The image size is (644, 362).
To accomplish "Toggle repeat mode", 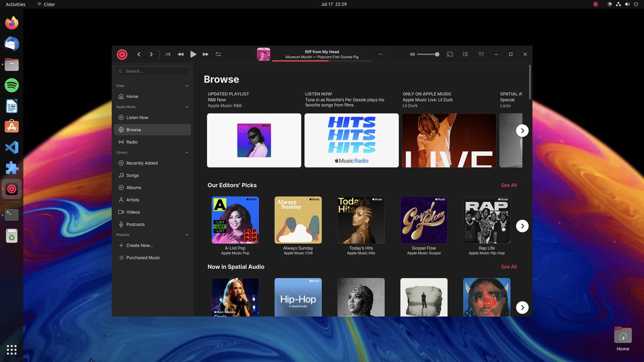I will click(218, 54).
